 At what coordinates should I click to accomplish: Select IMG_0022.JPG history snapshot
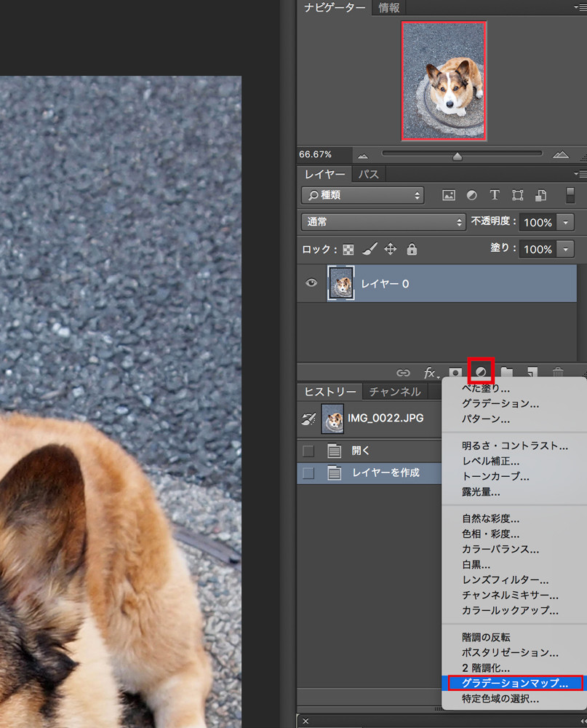[370, 419]
